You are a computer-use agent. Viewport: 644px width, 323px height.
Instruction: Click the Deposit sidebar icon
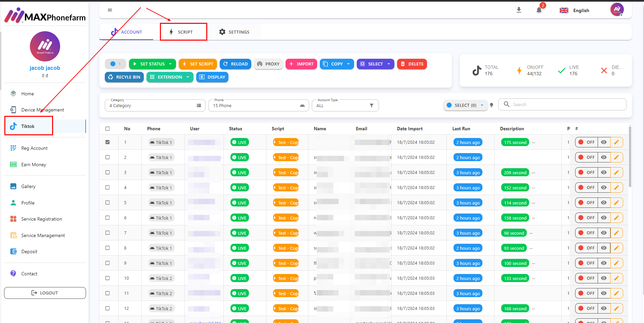coord(13,251)
